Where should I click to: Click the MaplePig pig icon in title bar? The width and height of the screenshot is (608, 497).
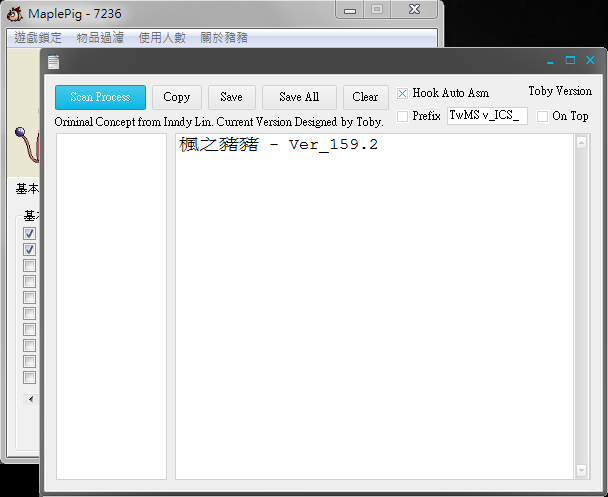pos(15,14)
